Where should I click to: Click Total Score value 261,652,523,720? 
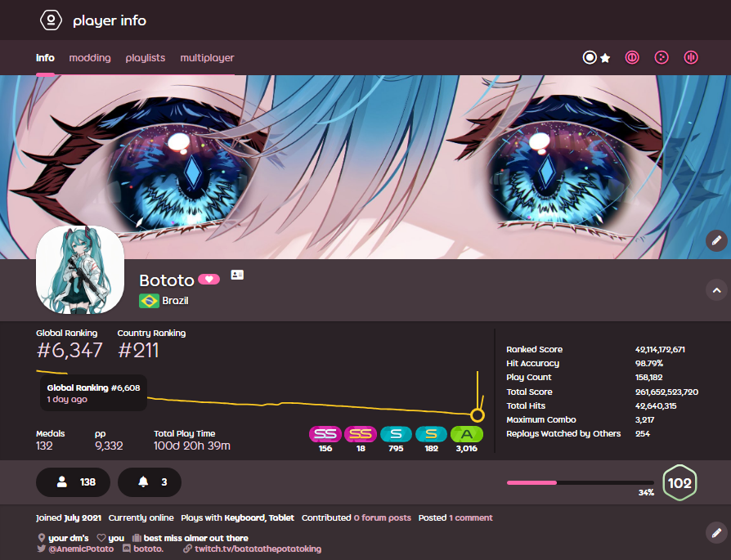(x=666, y=392)
